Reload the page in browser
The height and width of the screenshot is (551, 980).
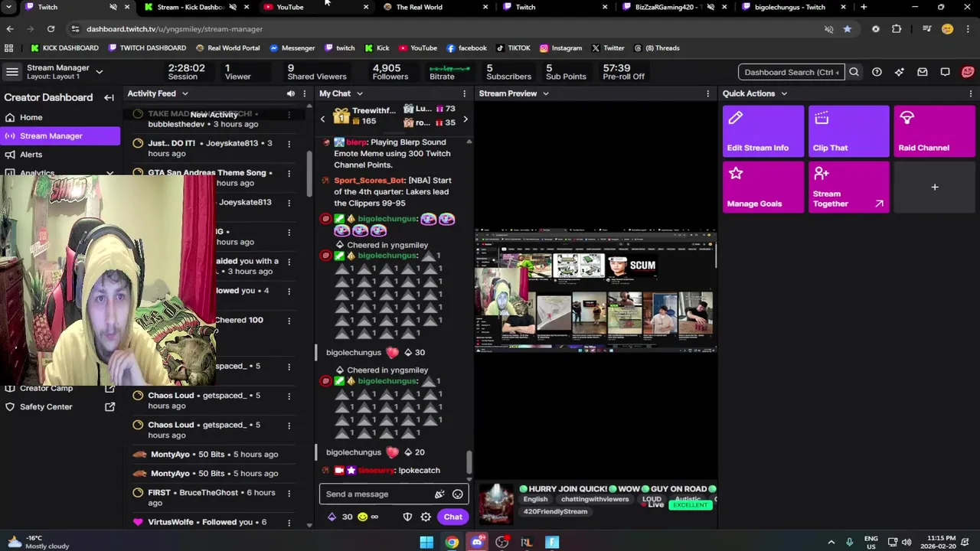click(51, 29)
